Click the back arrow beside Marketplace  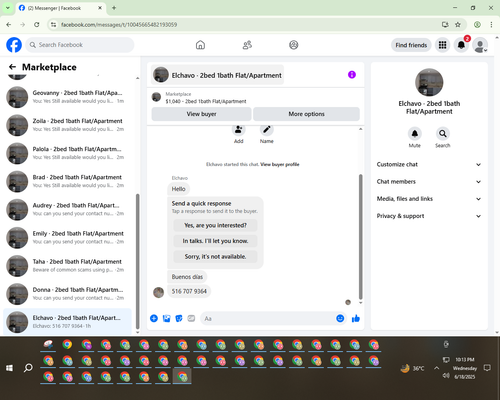point(12,67)
